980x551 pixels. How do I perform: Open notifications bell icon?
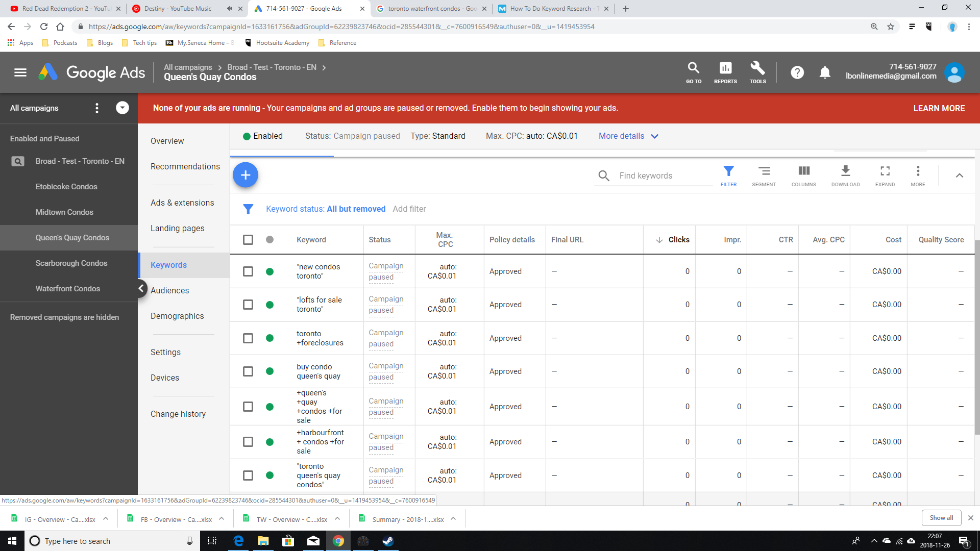825,73
